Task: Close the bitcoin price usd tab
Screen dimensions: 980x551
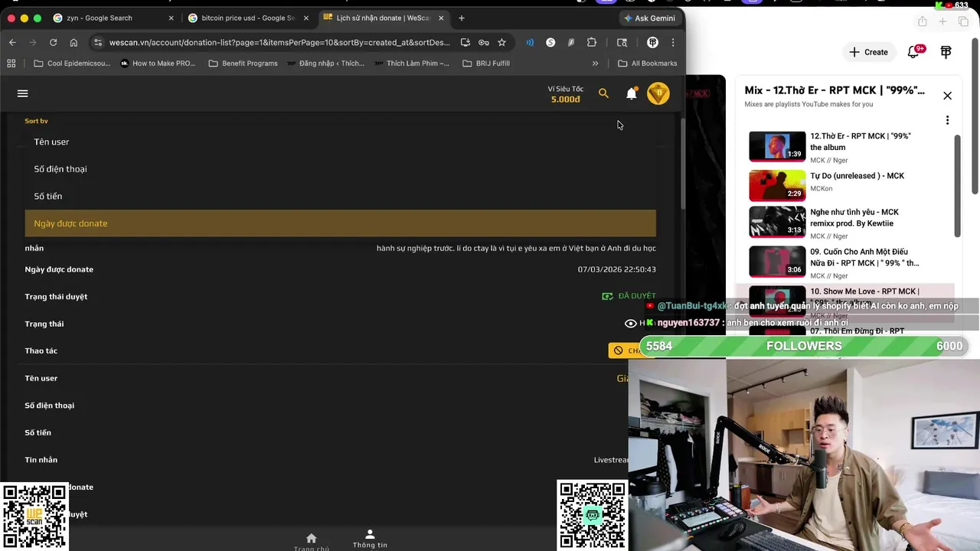Action: point(305,18)
